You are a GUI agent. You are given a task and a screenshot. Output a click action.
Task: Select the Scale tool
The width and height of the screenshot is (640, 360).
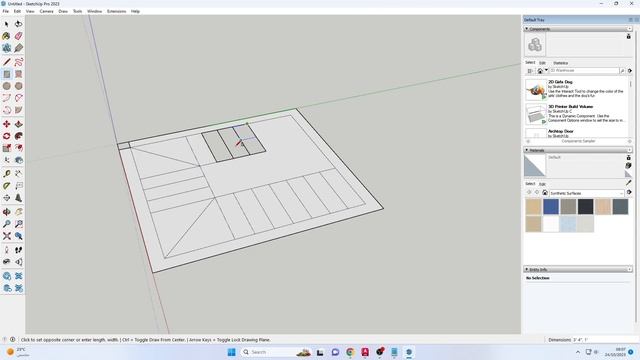coord(7,148)
